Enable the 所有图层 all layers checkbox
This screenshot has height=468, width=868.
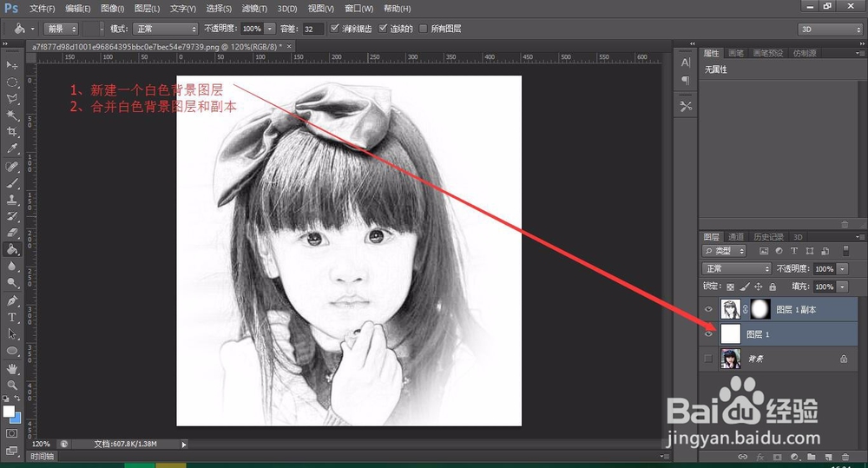(424, 29)
